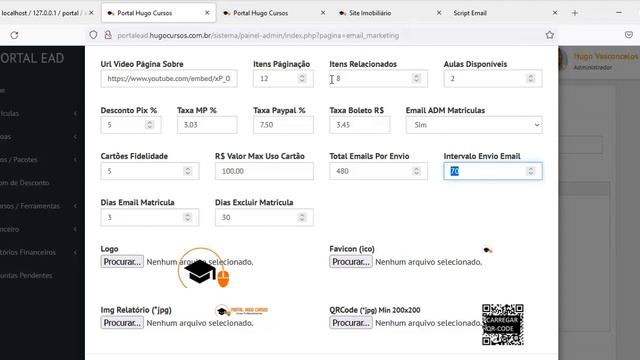Viewport: 640px width, 360px height.
Task: Click the Img Relatório preview thumbnail
Action: pyautogui.click(x=242, y=311)
